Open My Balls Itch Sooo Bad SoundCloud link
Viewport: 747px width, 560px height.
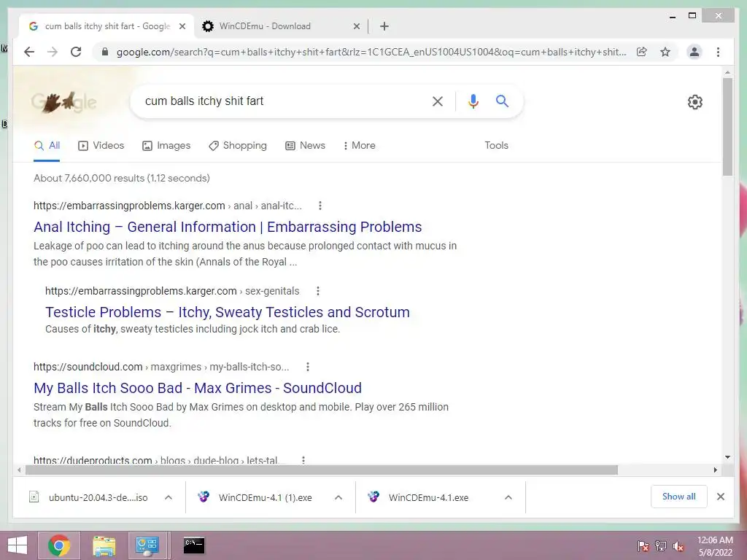(x=198, y=388)
